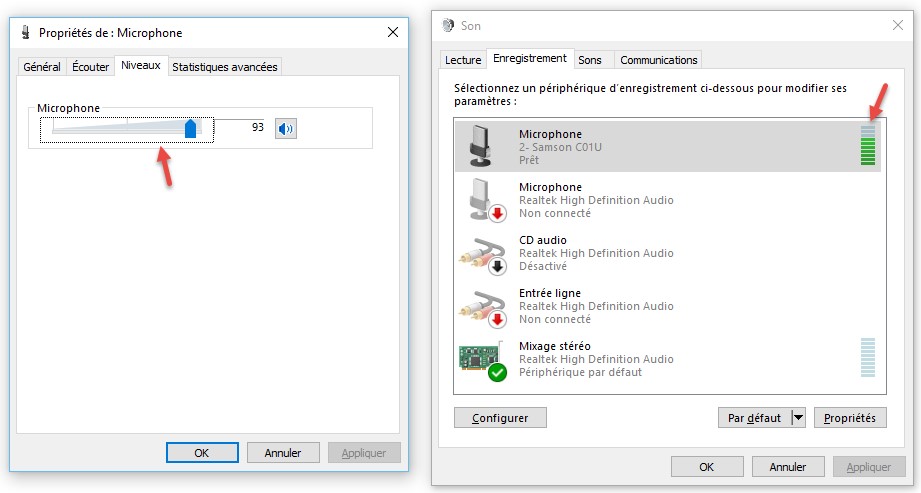Click the Samson microphone green level meter

(x=867, y=146)
